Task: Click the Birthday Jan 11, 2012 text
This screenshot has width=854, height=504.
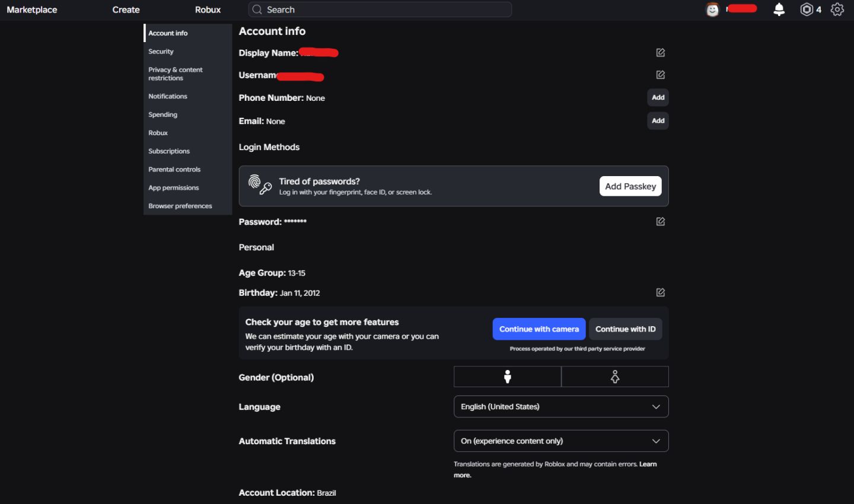Action: (279, 293)
